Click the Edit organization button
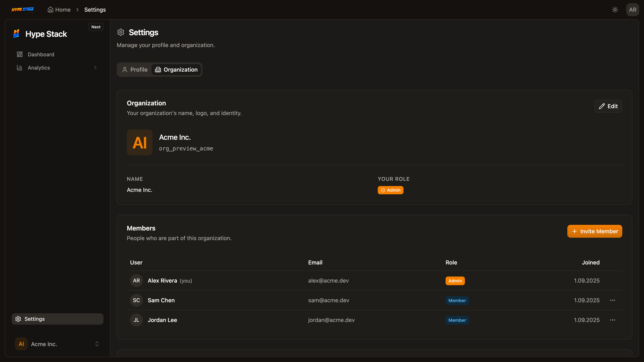 coord(608,106)
